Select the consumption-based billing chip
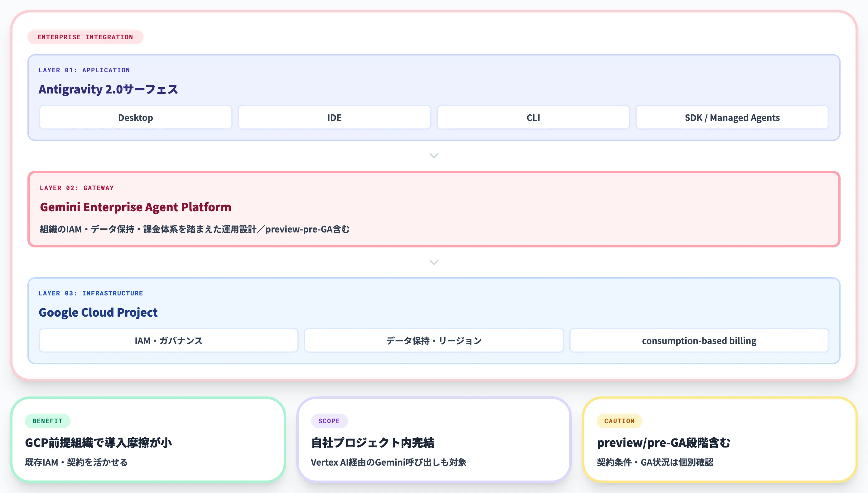 (x=699, y=340)
